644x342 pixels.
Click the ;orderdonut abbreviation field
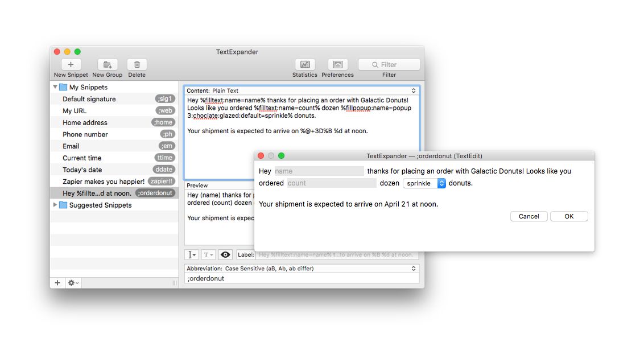(302, 278)
